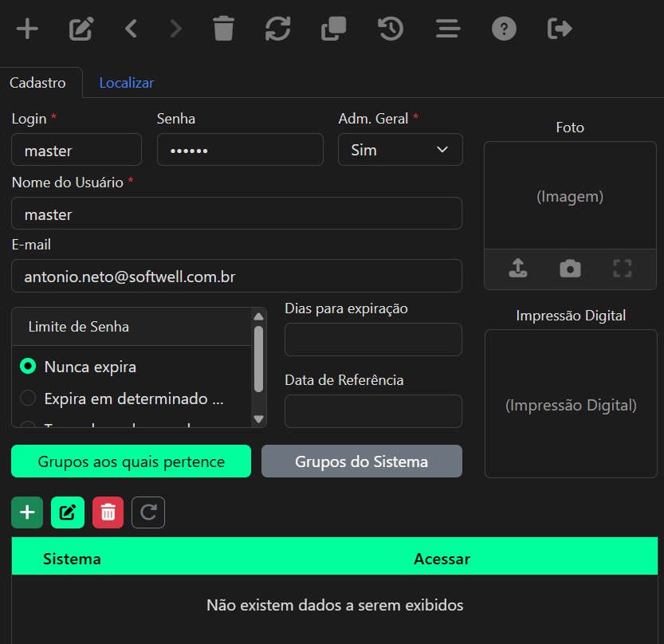Click Grupos aos quais pertence button

[131, 461]
